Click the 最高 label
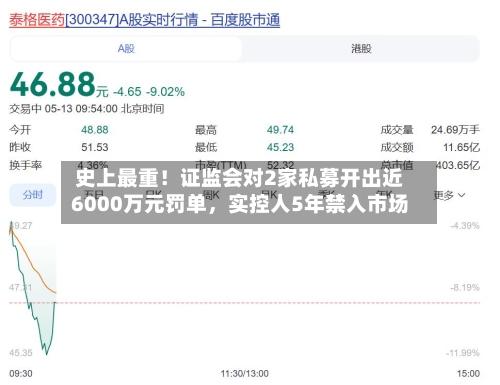Screen dimensions: 500x385 pyautogui.click(x=206, y=130)
